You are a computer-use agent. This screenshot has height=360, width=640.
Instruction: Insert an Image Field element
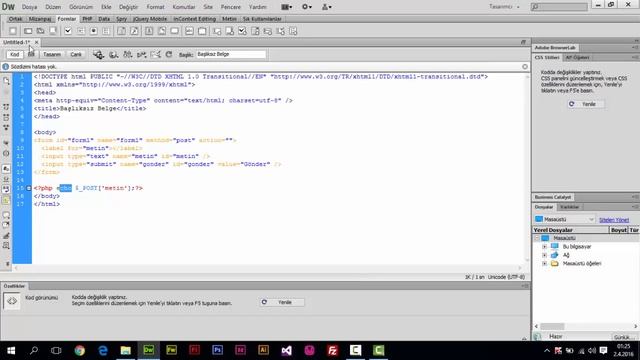click(149, 31)
